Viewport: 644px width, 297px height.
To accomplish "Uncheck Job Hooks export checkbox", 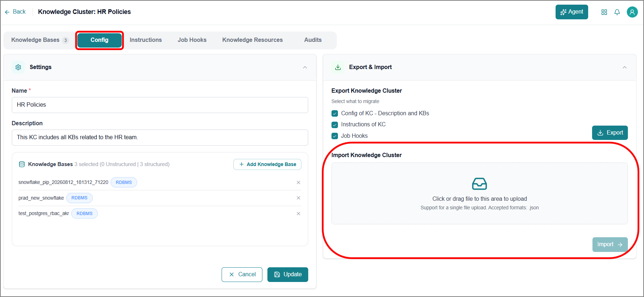I will click(335, 136).
